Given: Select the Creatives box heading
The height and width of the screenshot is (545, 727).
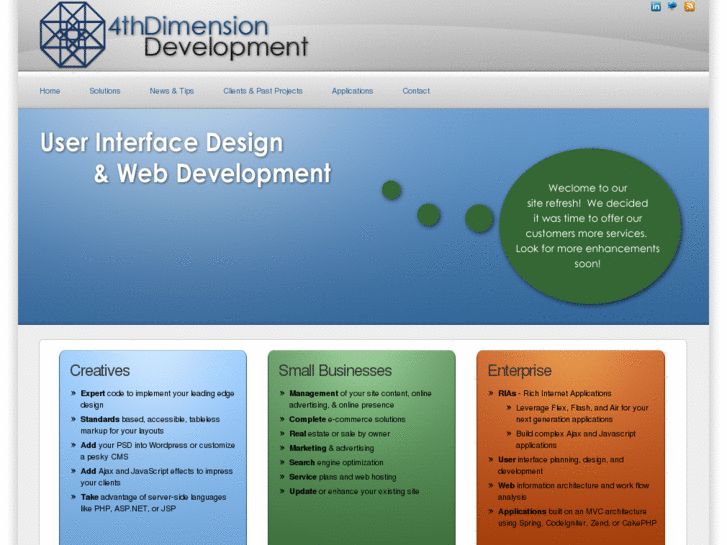Looking at the screenshot, I should [100, 371].
